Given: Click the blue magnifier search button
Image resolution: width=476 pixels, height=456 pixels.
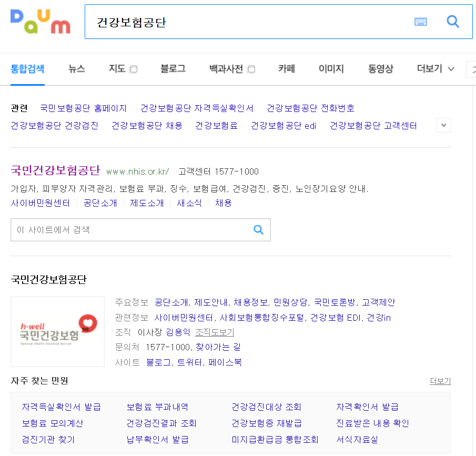Looking at the screenshot, I should point(453,22).
